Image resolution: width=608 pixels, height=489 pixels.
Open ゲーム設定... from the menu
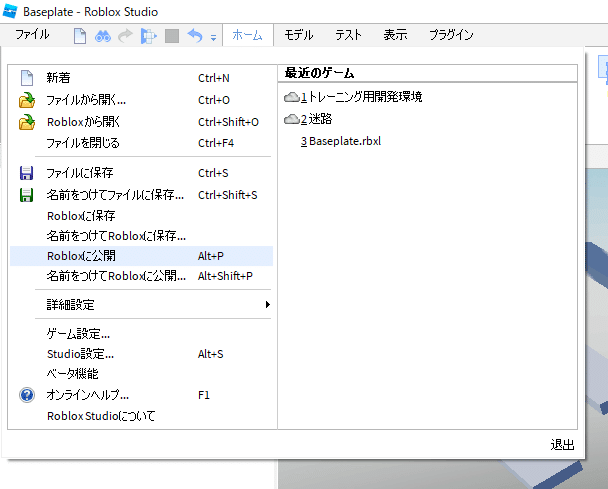coord(142,334)
